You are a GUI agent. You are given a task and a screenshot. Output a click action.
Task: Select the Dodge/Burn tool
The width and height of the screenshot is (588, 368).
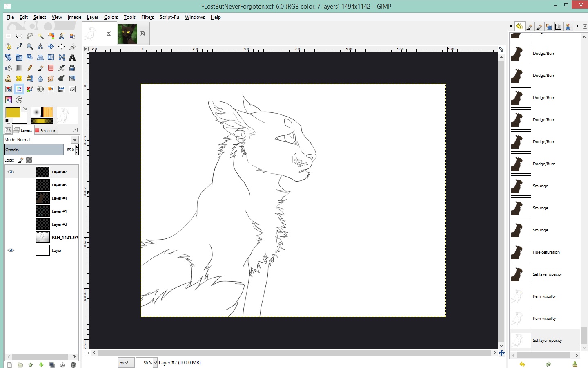[x=62, y=79]
